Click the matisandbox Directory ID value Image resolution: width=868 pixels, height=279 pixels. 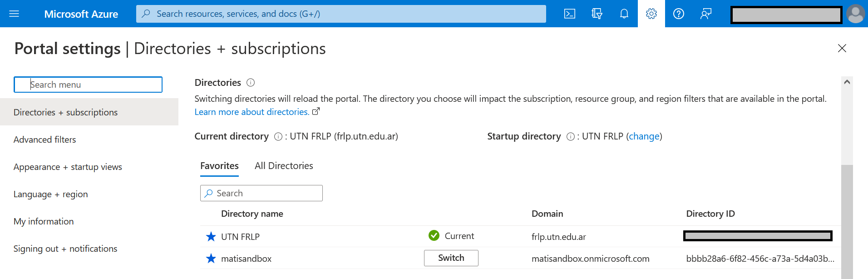[760, 259]
